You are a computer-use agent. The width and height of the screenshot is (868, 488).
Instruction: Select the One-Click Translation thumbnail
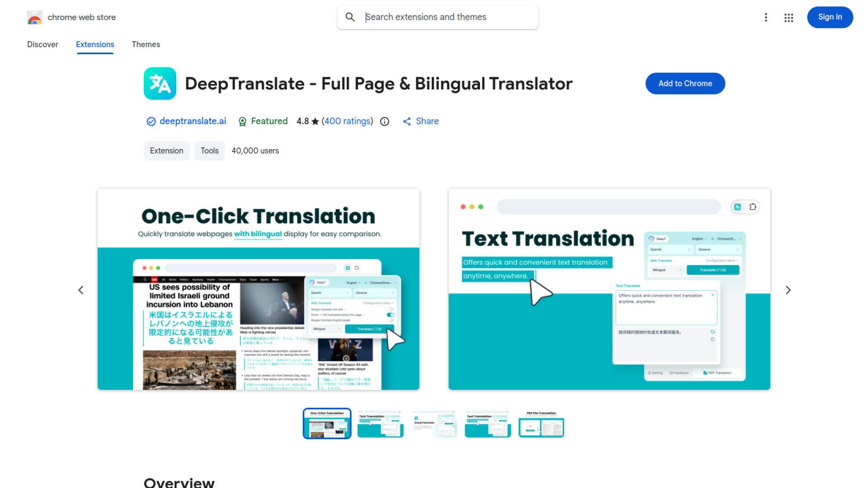point(327,423)
